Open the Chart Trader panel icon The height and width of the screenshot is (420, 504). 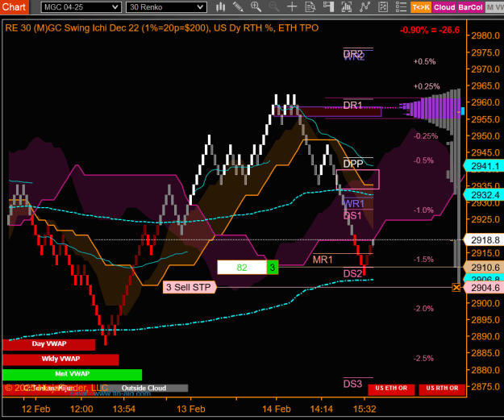(328, 6)
